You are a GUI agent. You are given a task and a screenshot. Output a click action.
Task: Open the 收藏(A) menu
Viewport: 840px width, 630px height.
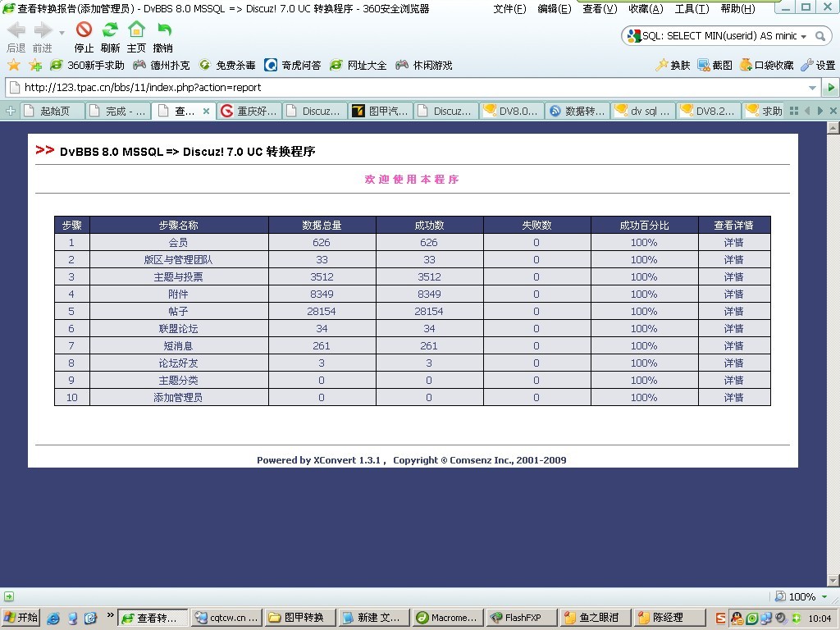(x=646, y=8)
